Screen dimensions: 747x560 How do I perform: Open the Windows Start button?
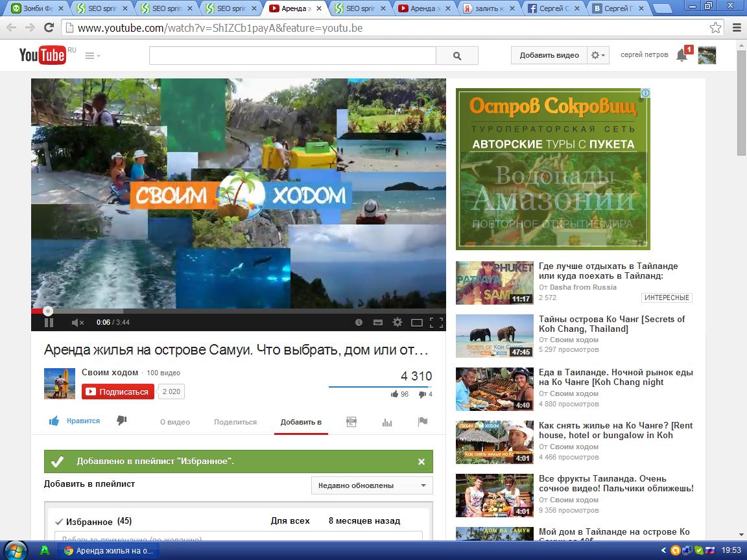pos(16,550)
